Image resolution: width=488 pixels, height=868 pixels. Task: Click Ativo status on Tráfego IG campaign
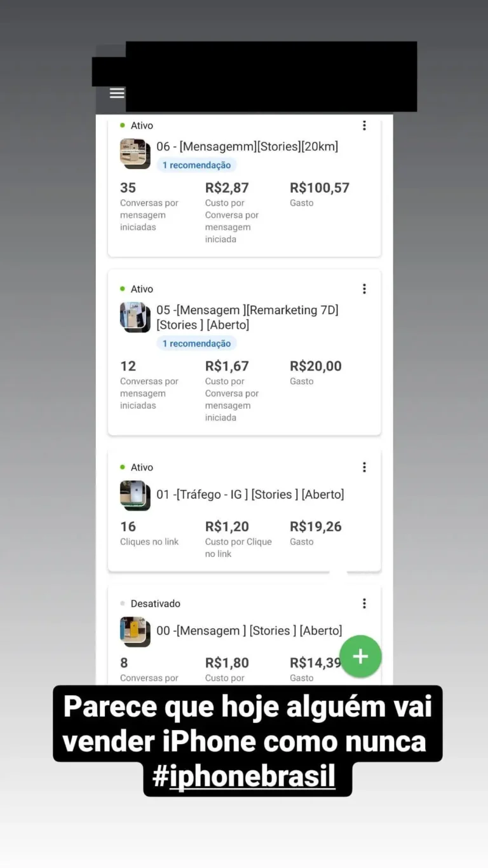[x=142, y=467]
